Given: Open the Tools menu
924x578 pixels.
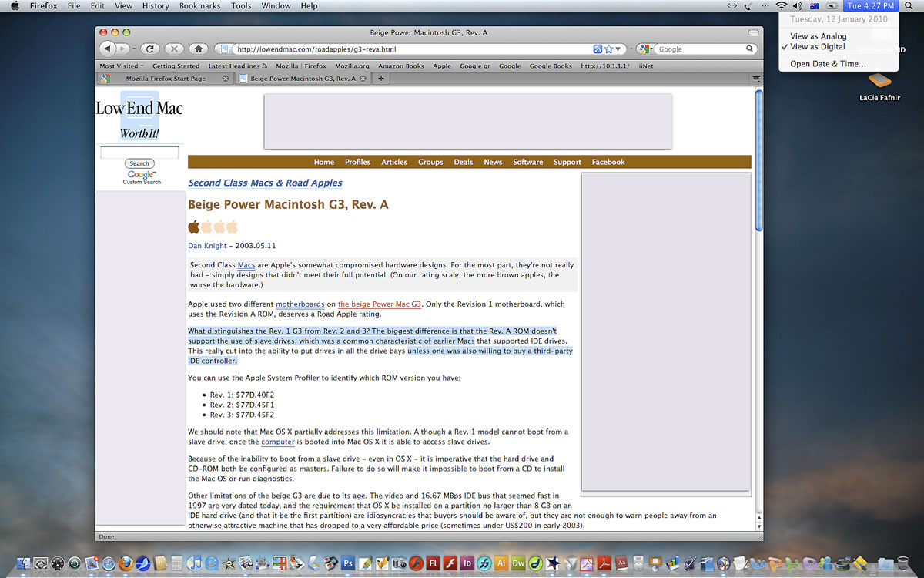Looking at the screenshot, I should point(241,5).
